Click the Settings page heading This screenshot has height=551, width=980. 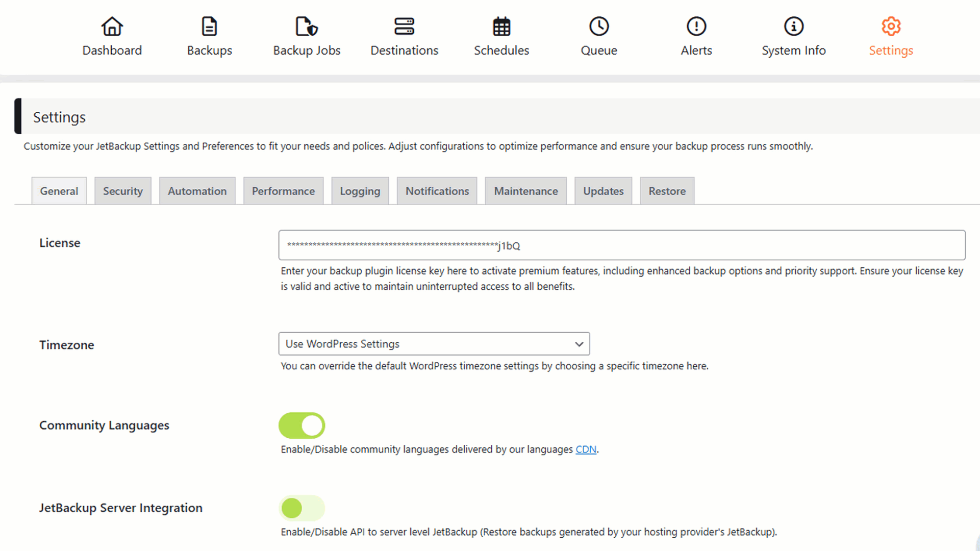pyautogui.click(x=59, y=117)
